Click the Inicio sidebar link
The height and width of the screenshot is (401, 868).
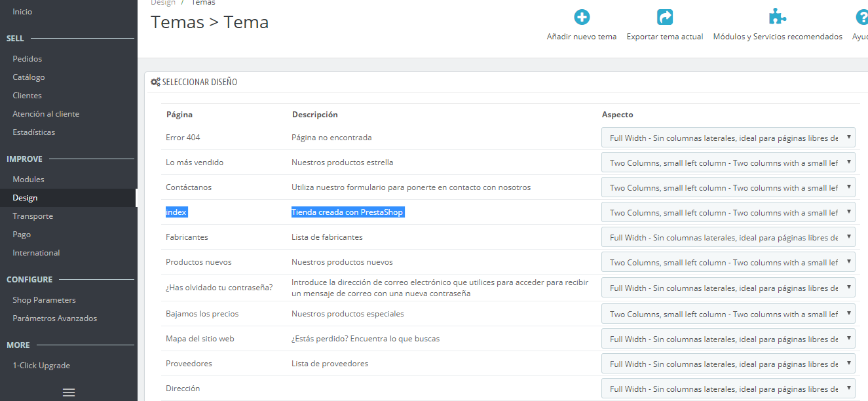(x=22, y=12)
